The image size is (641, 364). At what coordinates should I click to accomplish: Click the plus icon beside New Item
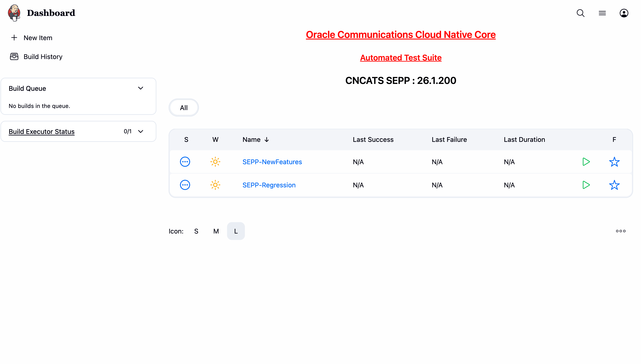[x=14, y=38]
